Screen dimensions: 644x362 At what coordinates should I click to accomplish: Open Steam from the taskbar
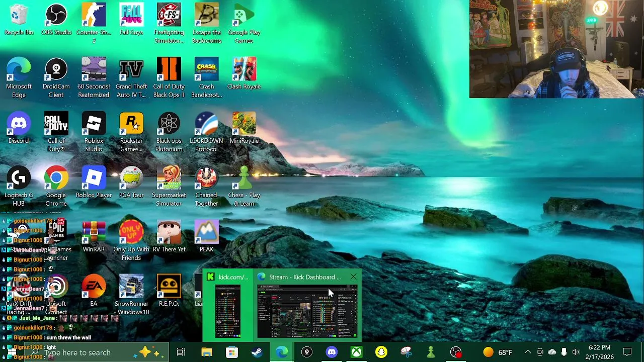coord(257,352)
